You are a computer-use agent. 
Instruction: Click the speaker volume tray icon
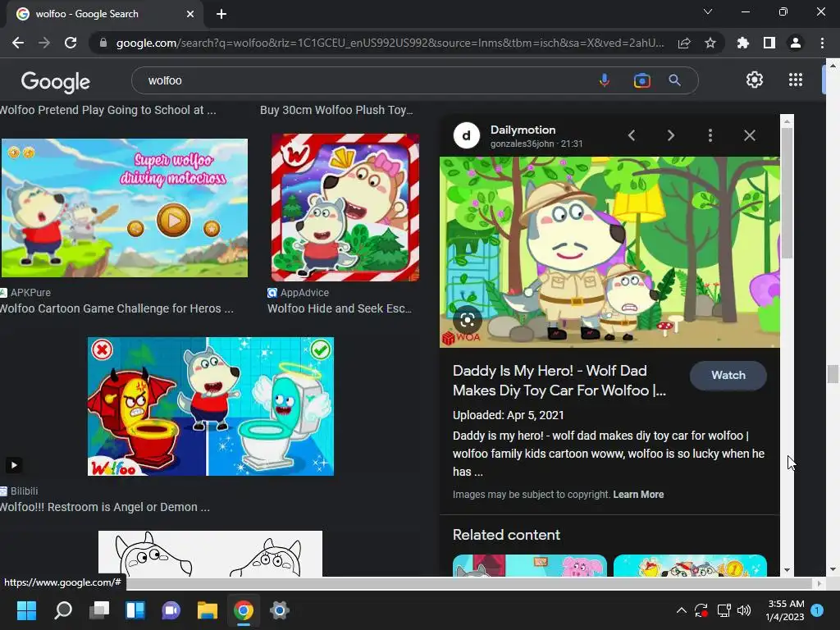click(x=744, y=610)
